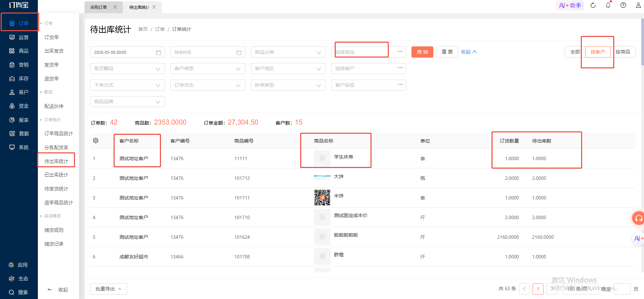Click the refresh icon in top bar
The width and height of the screenshot is (644, 299).
[x=593, y=5]
